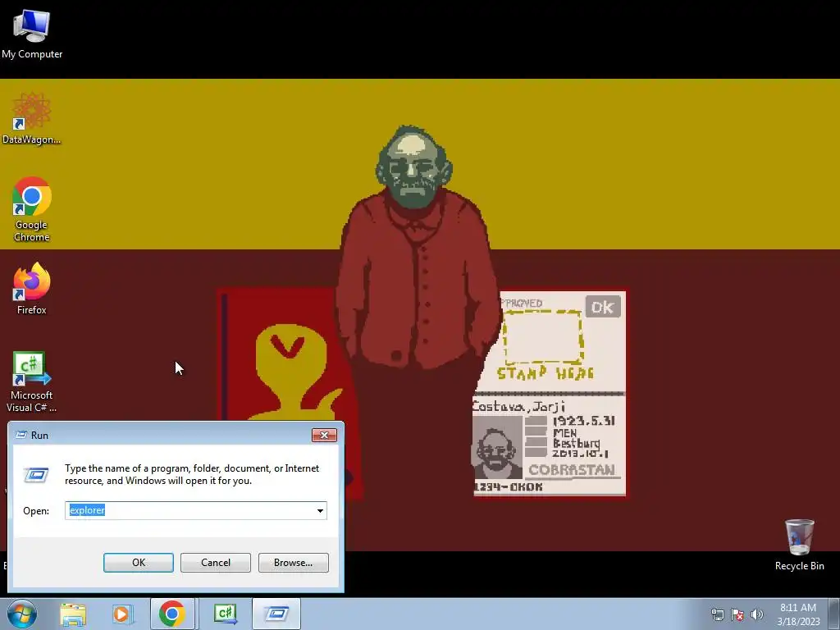Expand the Open field dropdown arrow
Screen dimensions: 840x630
[320, 510]
